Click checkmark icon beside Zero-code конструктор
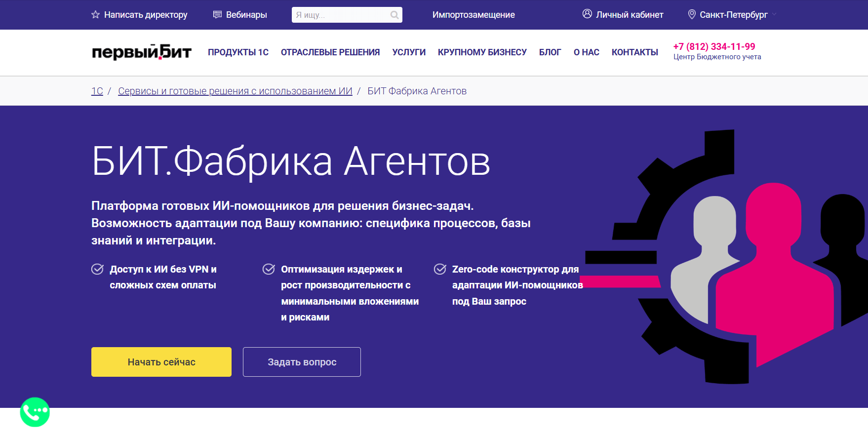The image size is (868, 437). pyautogui.click(x=440, y=269)
